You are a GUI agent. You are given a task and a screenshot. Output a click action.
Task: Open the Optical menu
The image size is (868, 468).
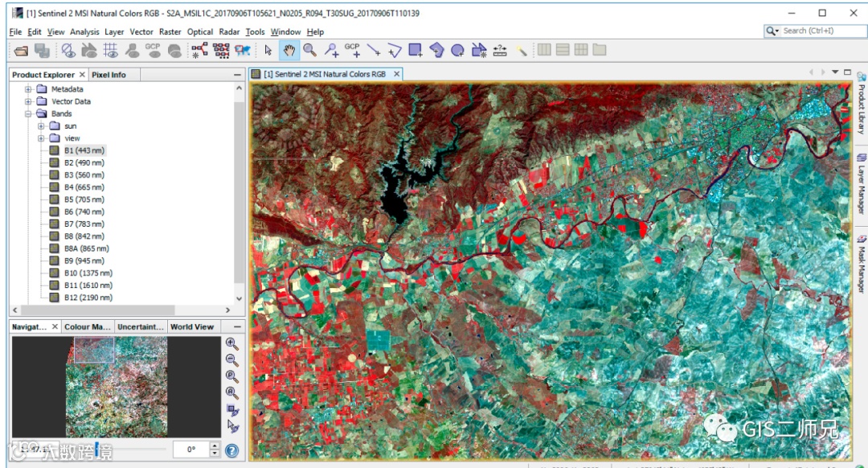(x=200, y=32)
